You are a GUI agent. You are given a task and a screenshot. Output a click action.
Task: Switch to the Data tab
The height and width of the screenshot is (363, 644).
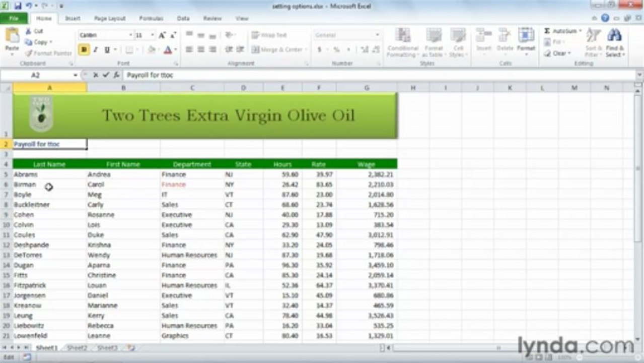pos(183,18)
